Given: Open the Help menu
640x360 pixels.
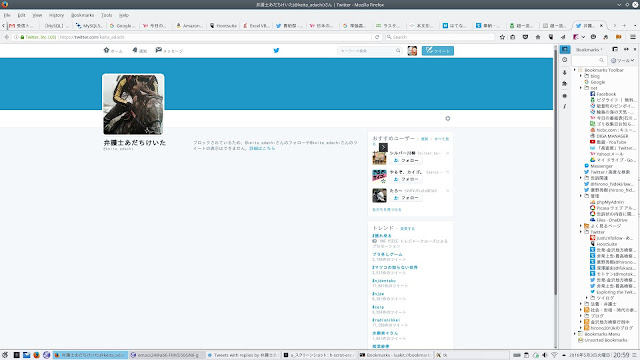Looking at the screenshot, I should 124,15.
